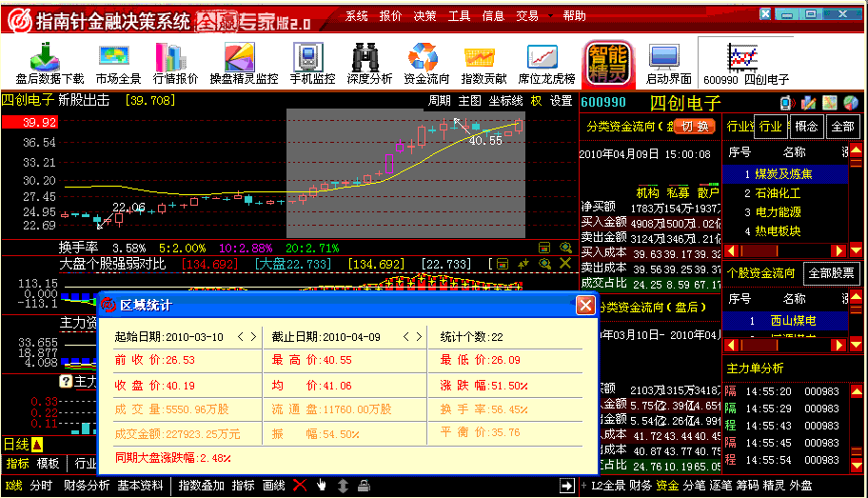Screen dimensions: 868x498
Task: Switch to L2全景 tab
Action: (x=608, y=486)
